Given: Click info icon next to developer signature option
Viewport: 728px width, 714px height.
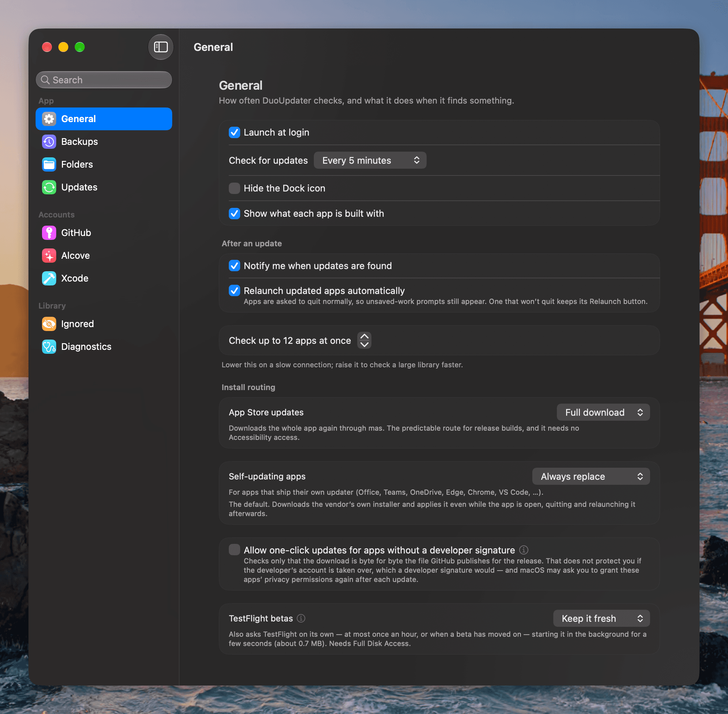Looking at the screenshot, I should 524,550.
